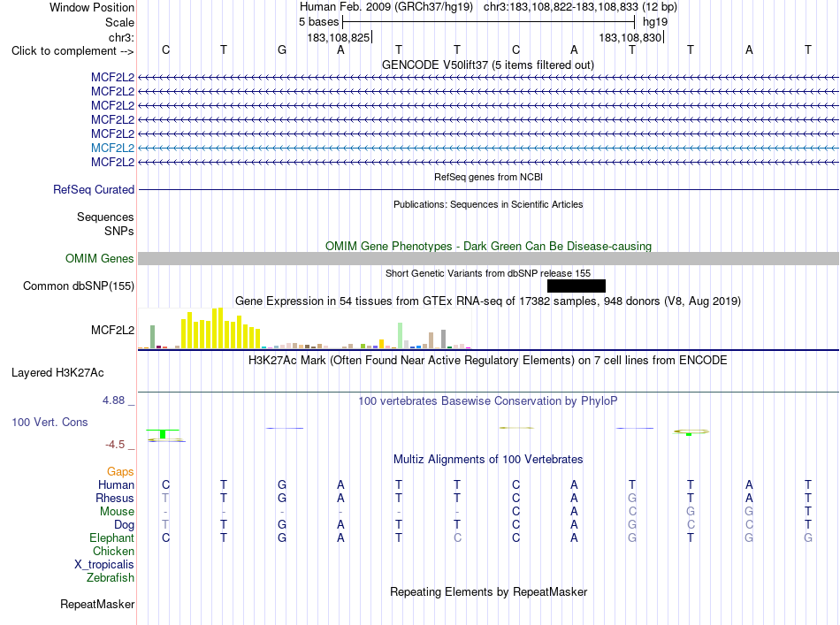Screen dimensions: 840x625
Task: Select the A base in the Mouse alignment row
Action: tap(574, 512)
